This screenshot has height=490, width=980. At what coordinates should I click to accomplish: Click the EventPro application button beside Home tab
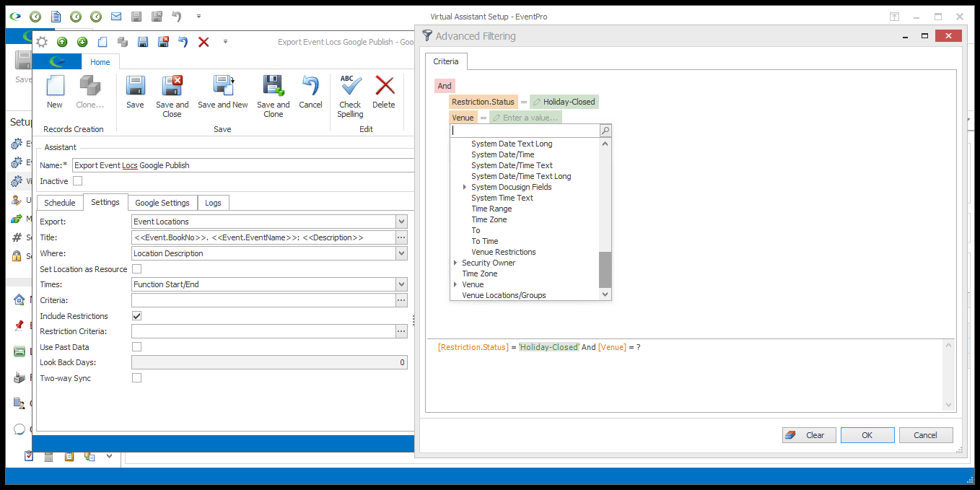tap(57, 62)
